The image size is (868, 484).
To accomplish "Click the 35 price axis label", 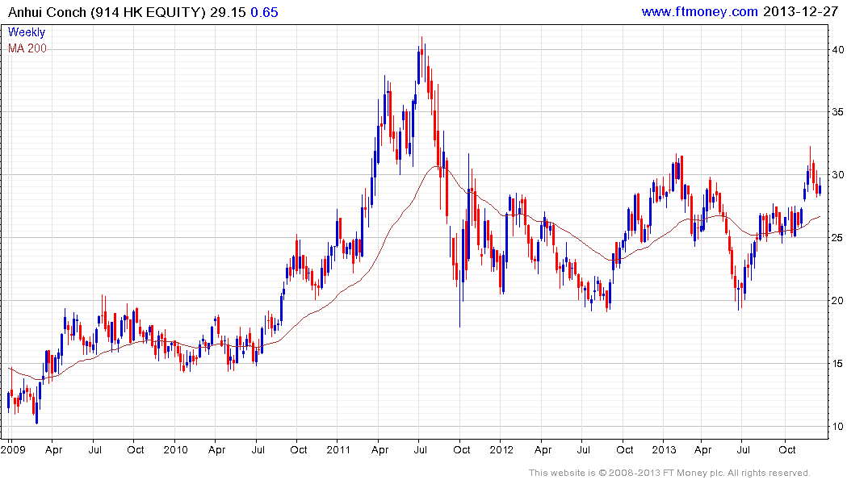I will click(x=838, y=112).
